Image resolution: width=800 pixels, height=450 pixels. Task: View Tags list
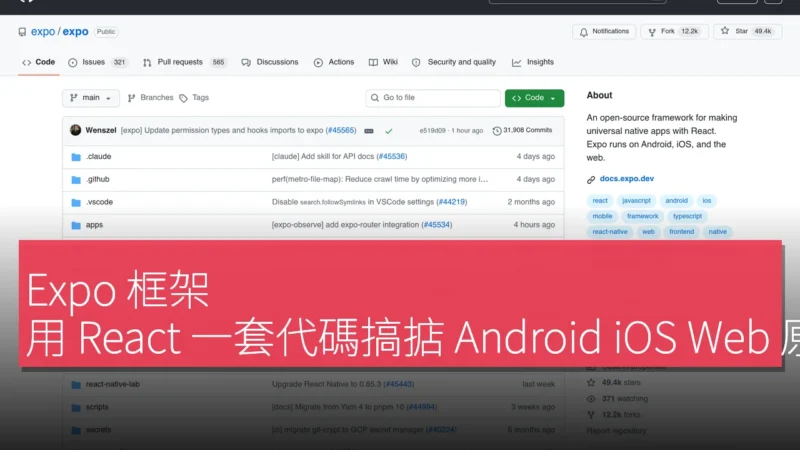pos(194,98)
